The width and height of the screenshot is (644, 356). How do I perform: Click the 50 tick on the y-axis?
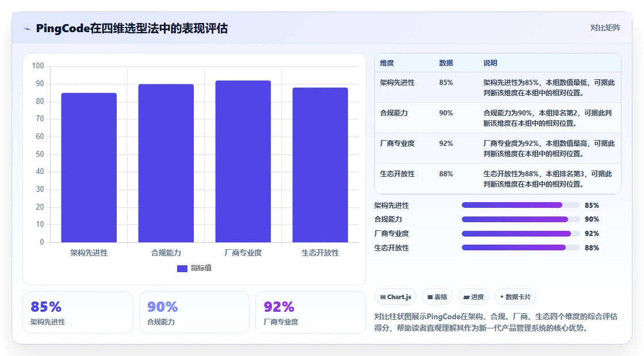point(40,154)
